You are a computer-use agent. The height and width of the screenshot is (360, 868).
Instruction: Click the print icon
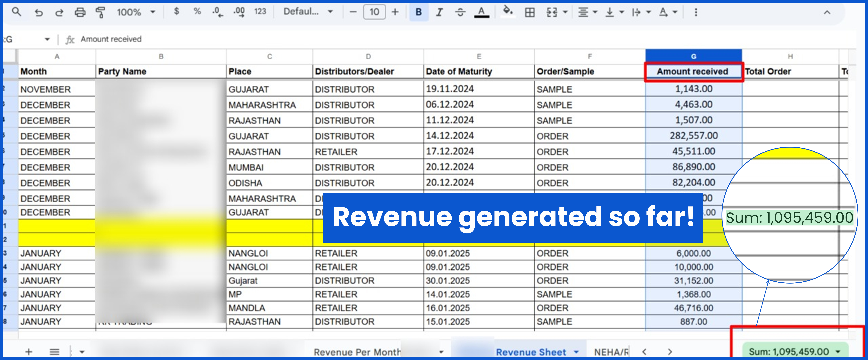pyautogui.click(x=80, y=13)
